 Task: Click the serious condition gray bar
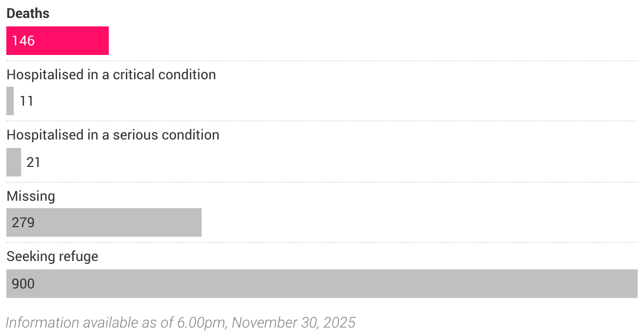pos(14,162)
